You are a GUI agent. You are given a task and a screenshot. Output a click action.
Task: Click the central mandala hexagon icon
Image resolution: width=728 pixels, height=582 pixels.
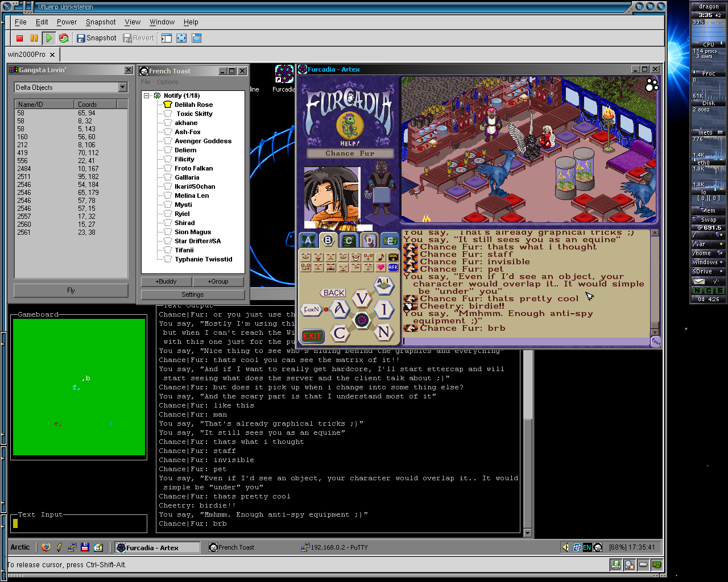pyautogui.click(x=362, y=320)
